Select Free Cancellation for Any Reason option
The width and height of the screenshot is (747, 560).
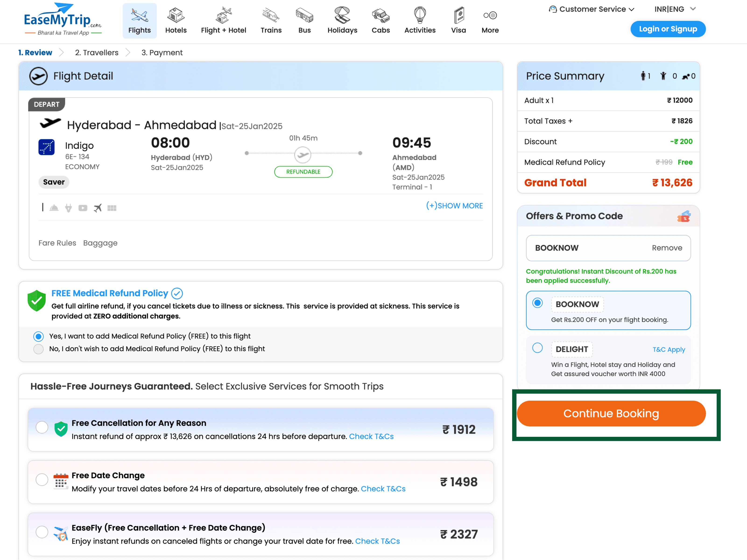[42, 427]
